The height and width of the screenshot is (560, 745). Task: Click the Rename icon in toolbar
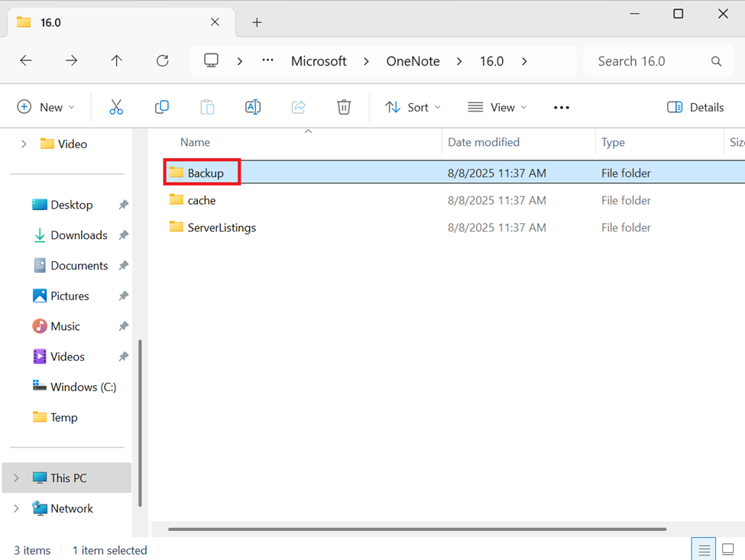click(253, 108)
